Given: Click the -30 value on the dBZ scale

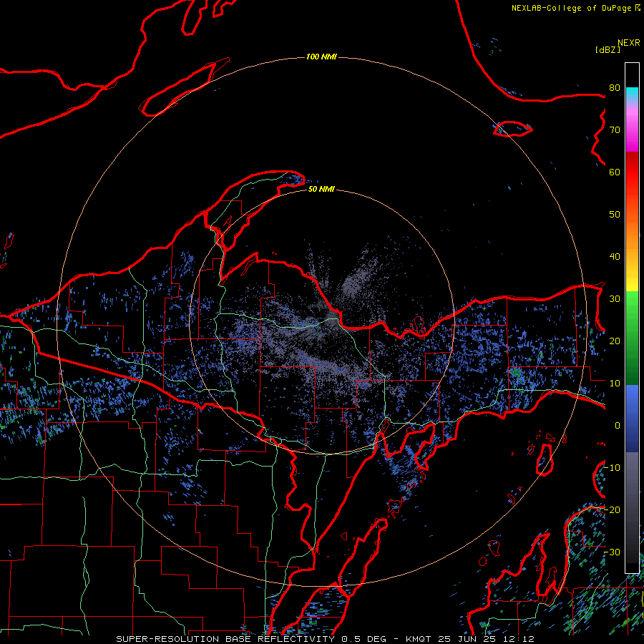Looking at the screenshot, I should pos(612,552).
